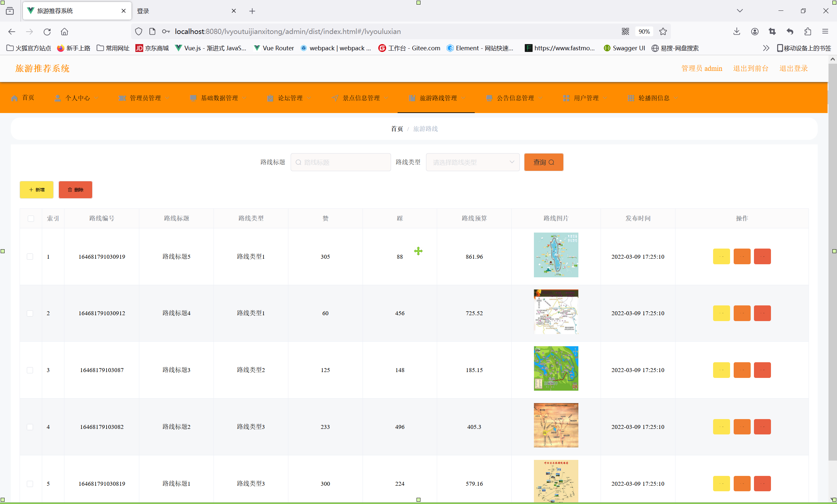837x504 pixels.
Task: Expand the 旅游路线管理 nav menu
Action: pos(437,98)
